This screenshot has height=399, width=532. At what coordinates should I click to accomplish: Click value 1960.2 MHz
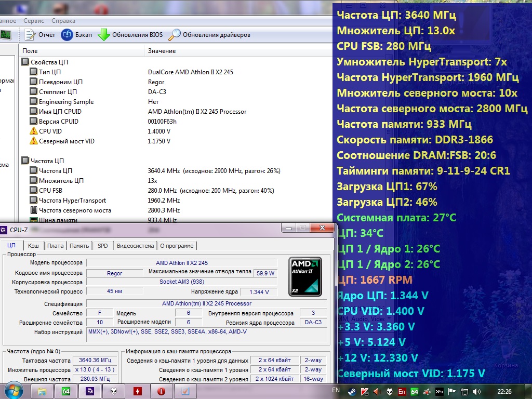point(164,200)
